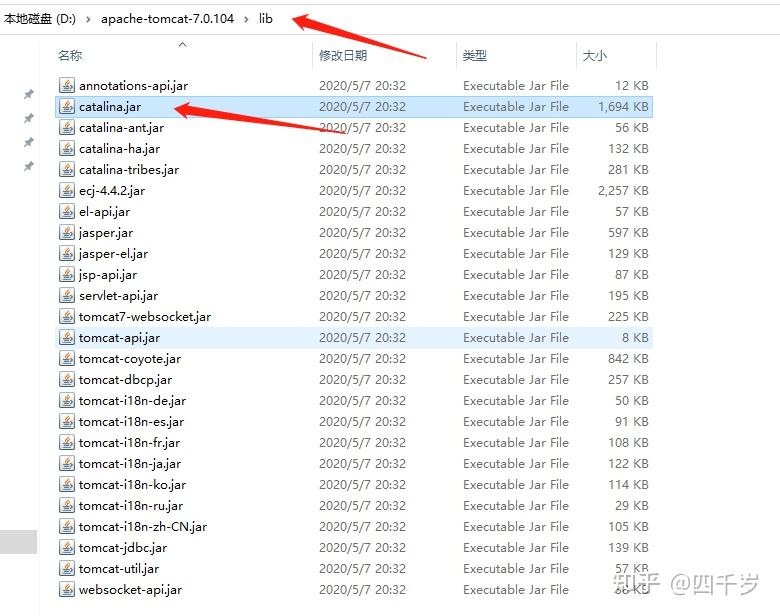The width and height of the screenshot is (780, 616).
Task: Click the jasper-el.jar file icon
Action: coord(67,253)
